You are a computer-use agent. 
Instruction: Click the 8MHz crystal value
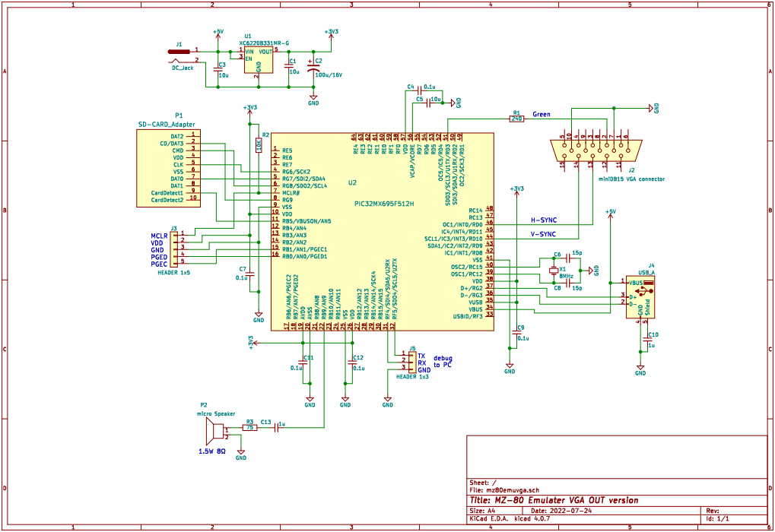click(567, 276)
